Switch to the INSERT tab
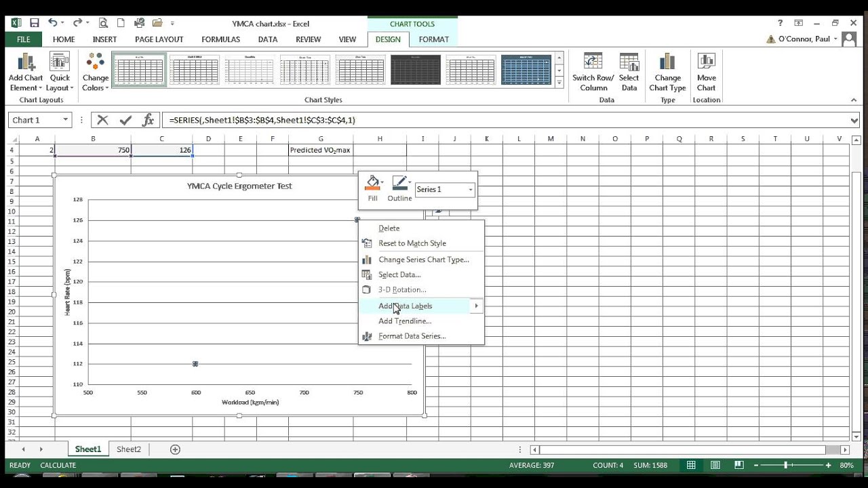Viewport: 868px width, 488px height. [x=104, y=39]
